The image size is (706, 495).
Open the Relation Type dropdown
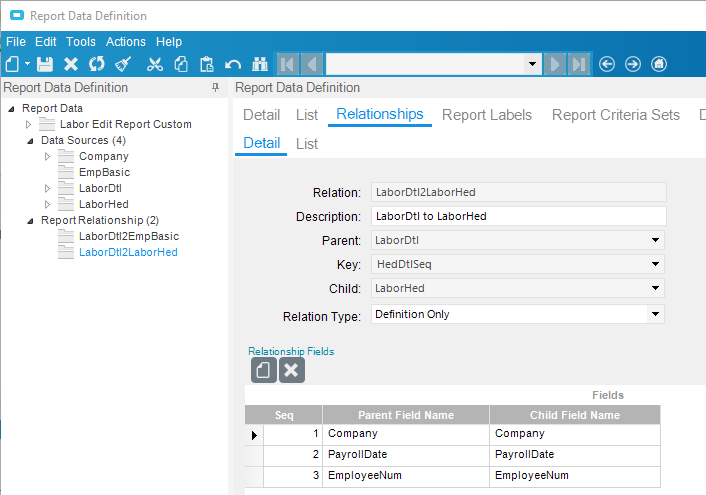click(655, 314)
